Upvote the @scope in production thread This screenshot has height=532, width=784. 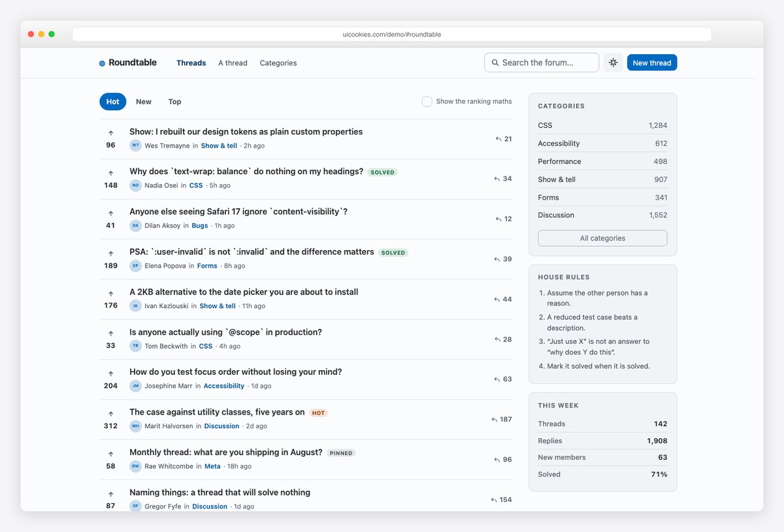pos(110,334)
